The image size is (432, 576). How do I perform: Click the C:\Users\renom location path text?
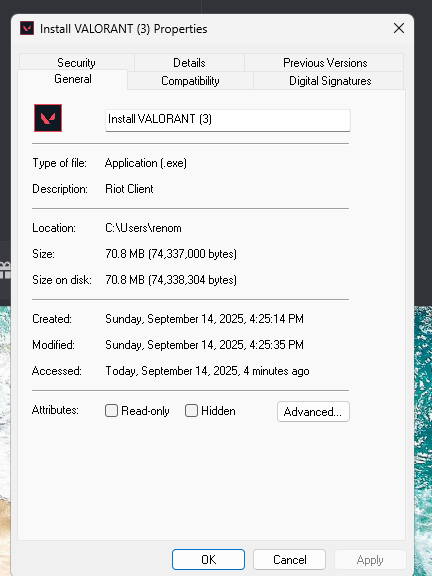[143, 228]
